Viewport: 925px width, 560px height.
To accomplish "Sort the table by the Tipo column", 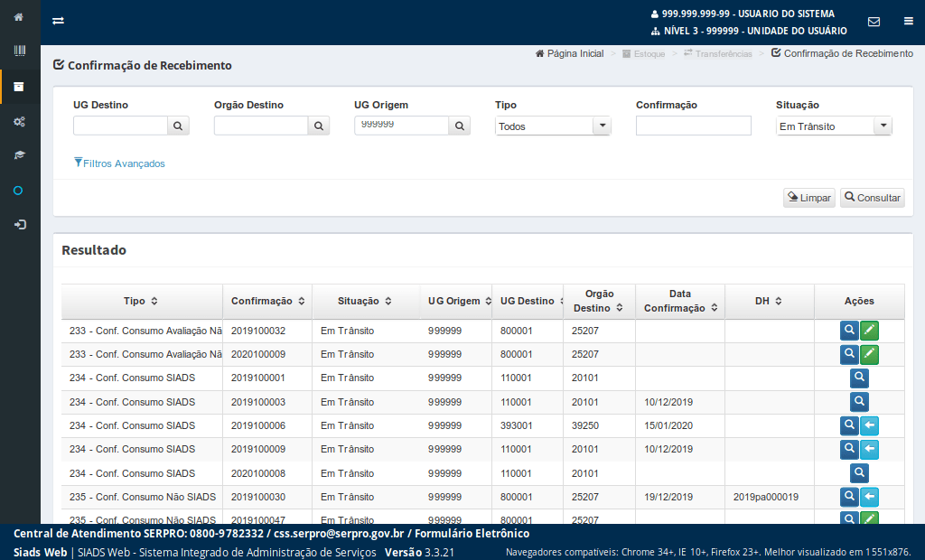I will click(x=142, y=301).
